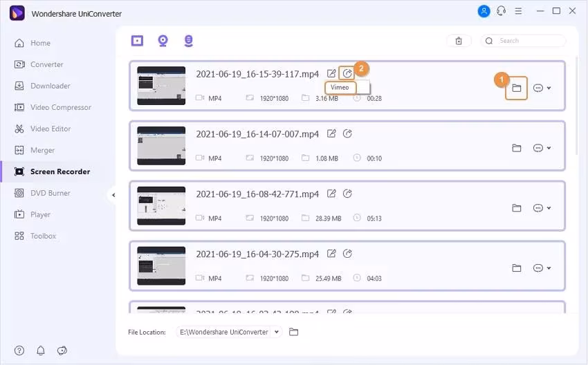Screen dimensions: 588x365
Task: Open the hamburger menu icon
Action: [x=518, y=11]
